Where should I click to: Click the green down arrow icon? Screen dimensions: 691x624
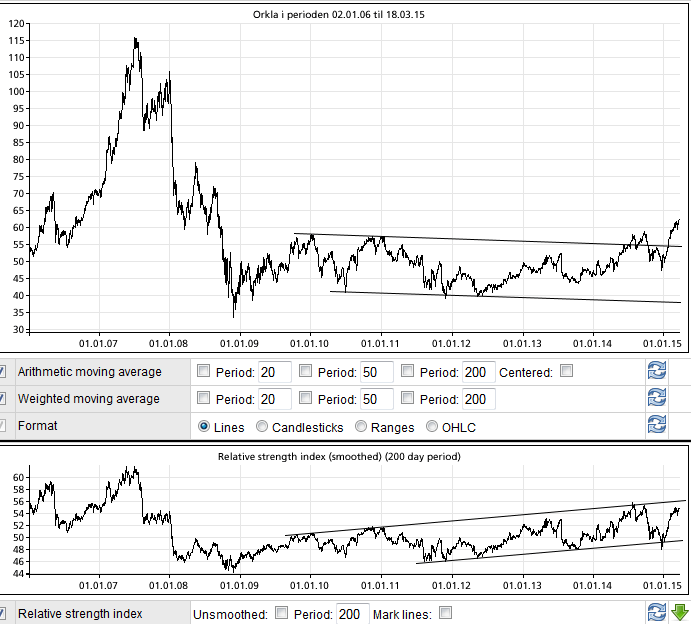(680, 612)
